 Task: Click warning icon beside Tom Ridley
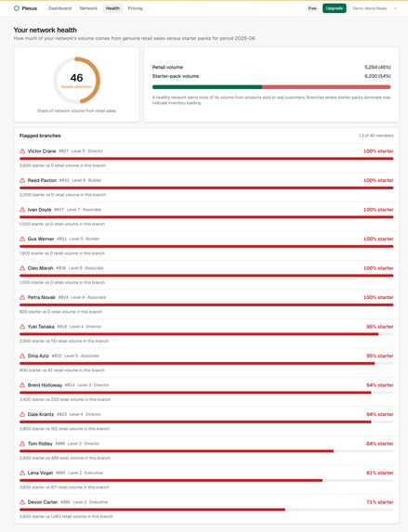[22, 444]
